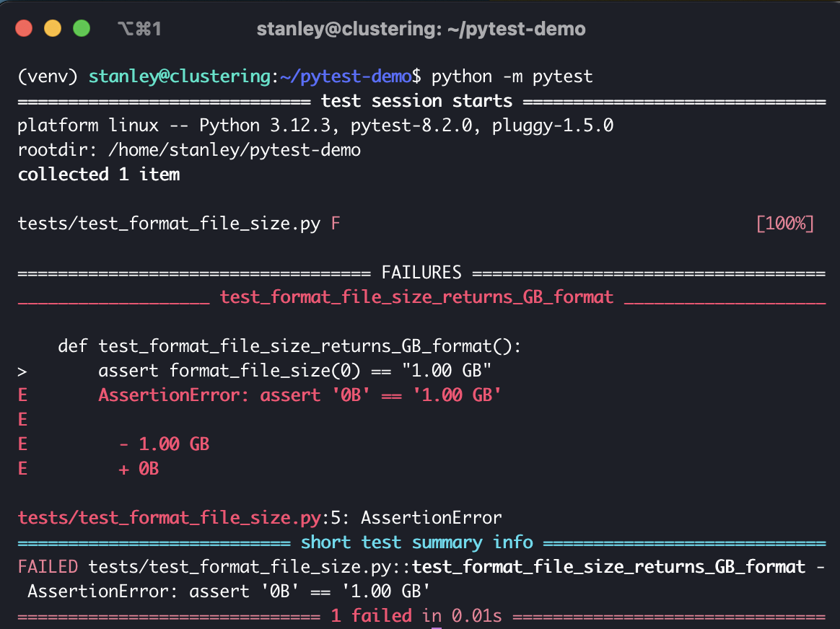The image size is (840, 629).
Task: Click the ~/pytest-demo path in the prompt
Action: pos(349,76)
